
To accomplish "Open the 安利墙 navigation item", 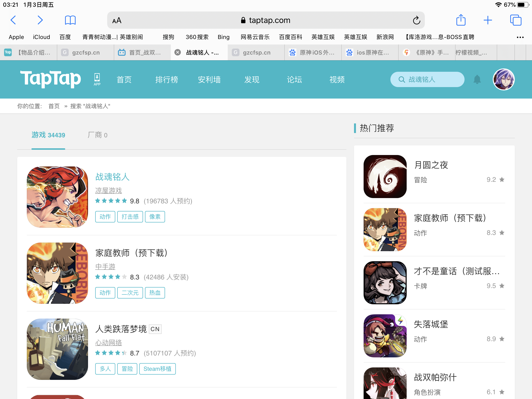I will coord(209,80).
